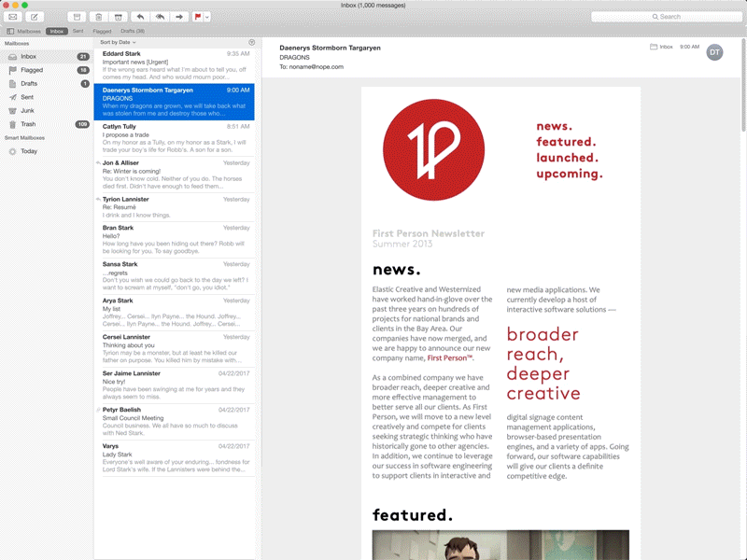
Task: Open Today smart mailbox
Action: coord(47,151)
